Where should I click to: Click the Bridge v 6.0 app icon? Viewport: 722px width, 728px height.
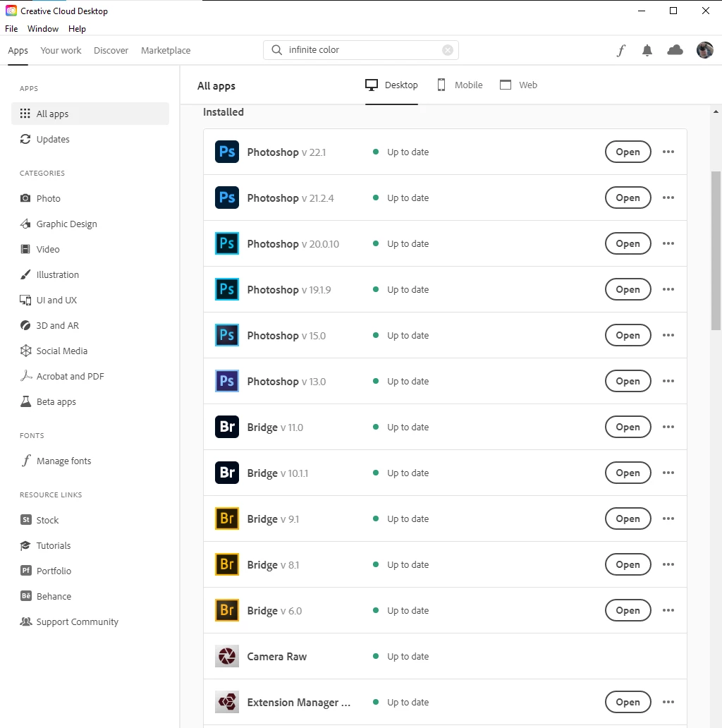point(227,610)
